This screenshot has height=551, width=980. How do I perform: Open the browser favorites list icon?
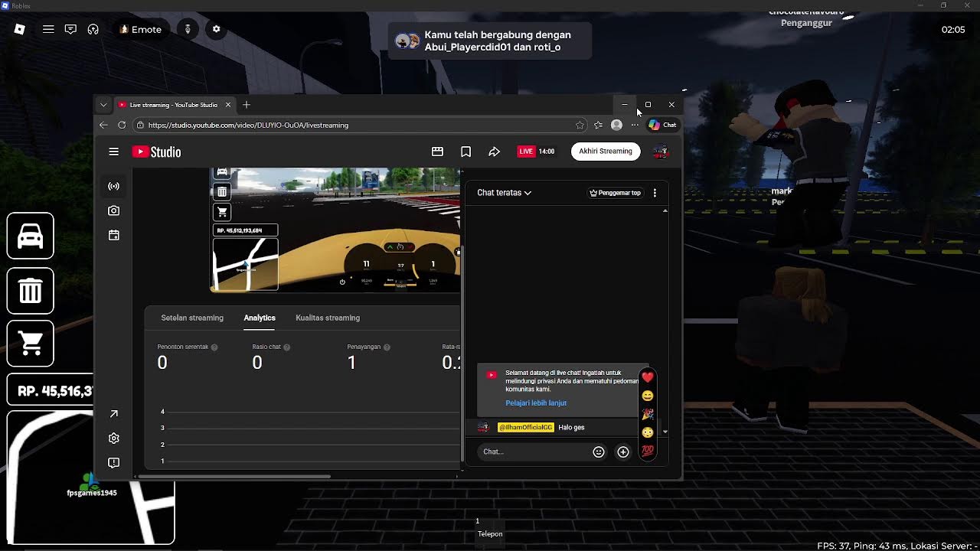coord(598,125)
